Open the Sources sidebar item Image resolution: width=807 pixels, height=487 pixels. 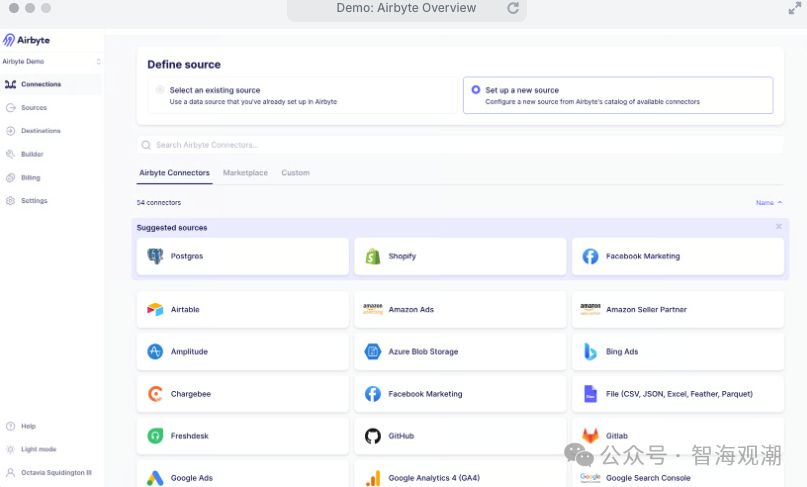pyautogui.click(x=51, y=108)
